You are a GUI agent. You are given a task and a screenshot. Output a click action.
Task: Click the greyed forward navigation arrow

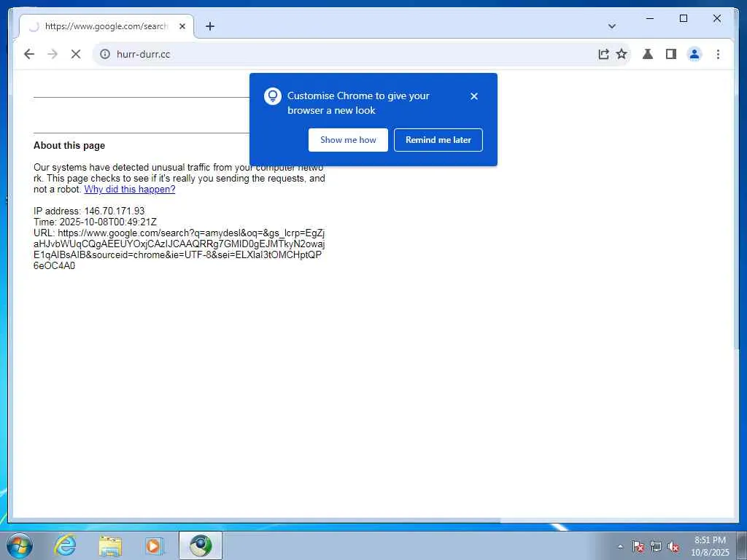click(53, 54)
